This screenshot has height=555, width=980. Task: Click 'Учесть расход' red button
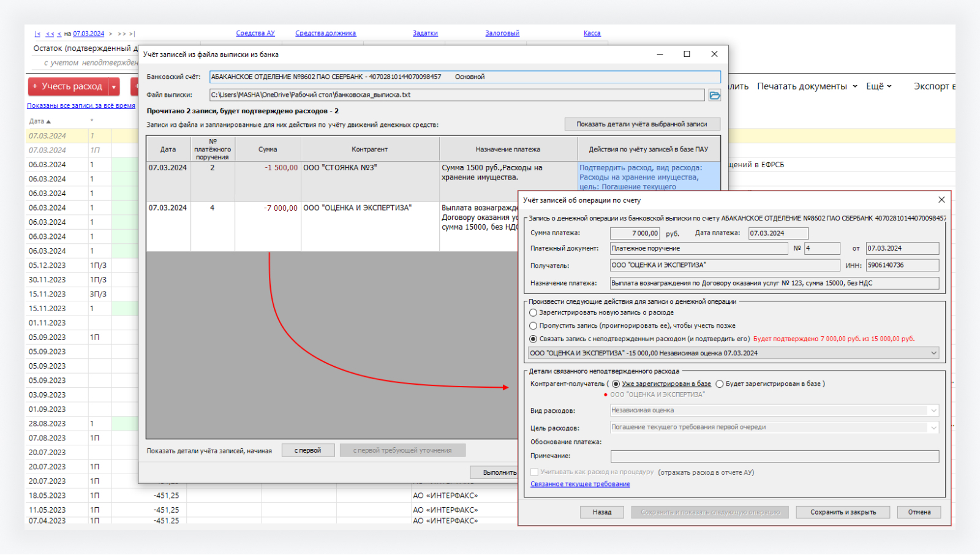pos(68,87)
